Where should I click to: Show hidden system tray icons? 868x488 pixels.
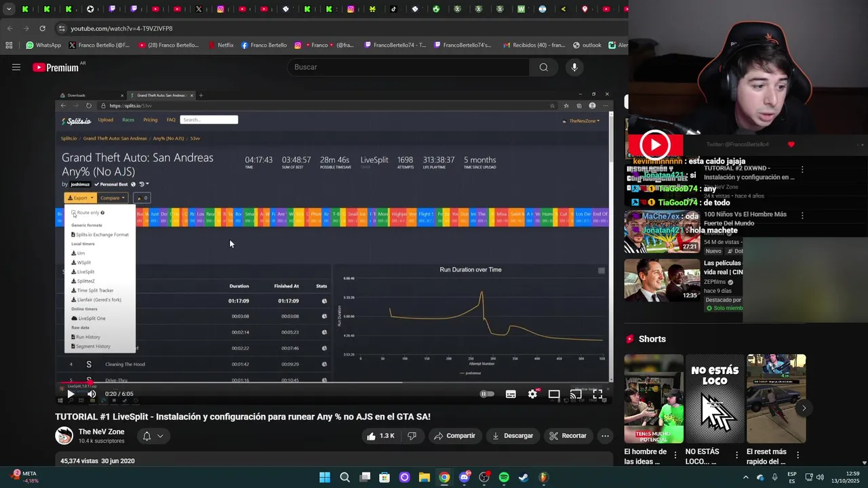[745, 477]
